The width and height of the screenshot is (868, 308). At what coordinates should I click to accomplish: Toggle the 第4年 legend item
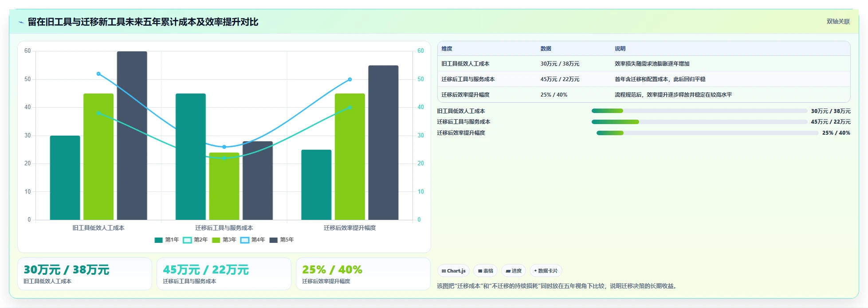point(252,240)
